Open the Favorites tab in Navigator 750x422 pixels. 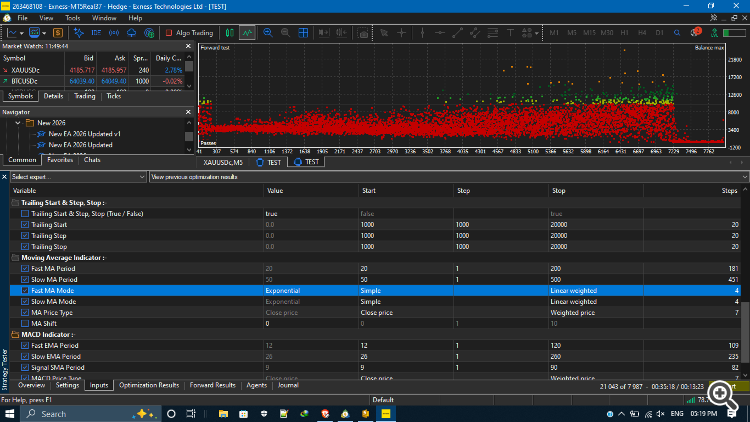pyautogui.click(x=60, y=160)
